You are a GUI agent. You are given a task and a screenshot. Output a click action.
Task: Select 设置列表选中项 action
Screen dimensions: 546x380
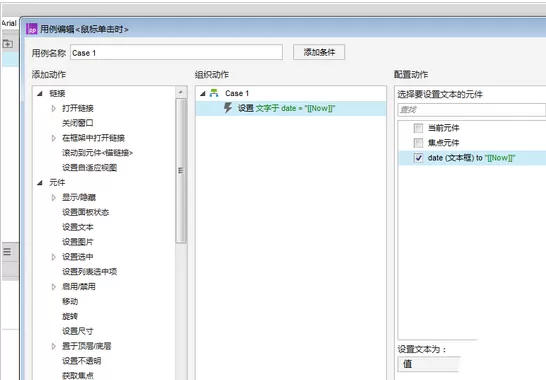tap(89, 272)
